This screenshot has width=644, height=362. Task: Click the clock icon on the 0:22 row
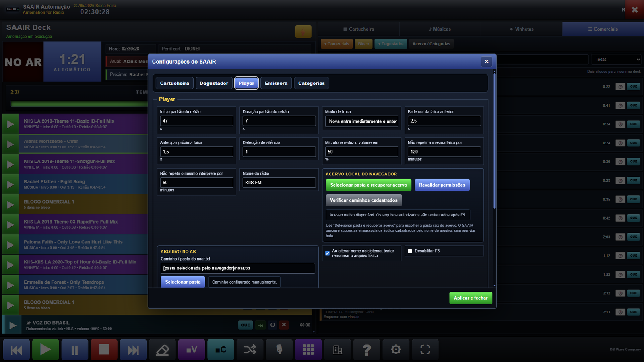click(621, 87)
